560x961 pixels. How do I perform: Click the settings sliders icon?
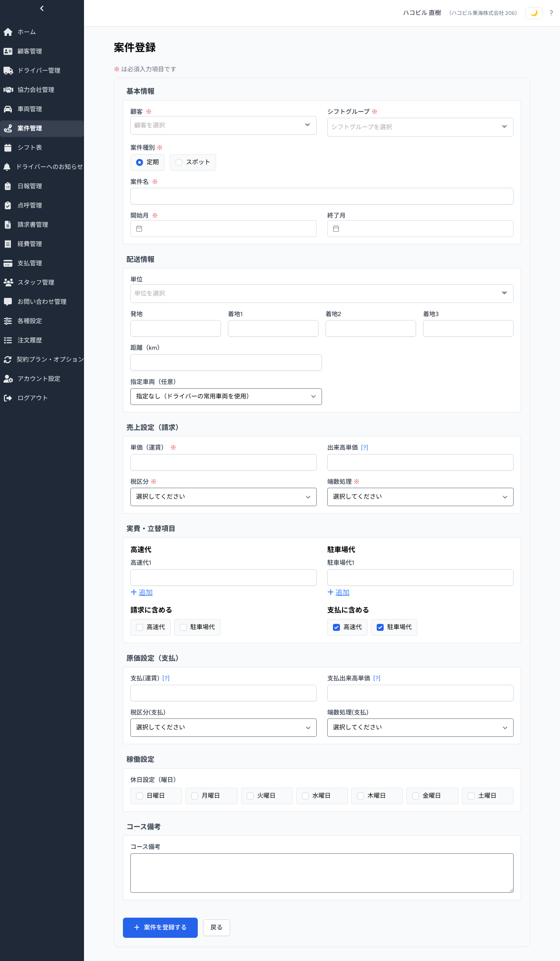click(8, 321)
